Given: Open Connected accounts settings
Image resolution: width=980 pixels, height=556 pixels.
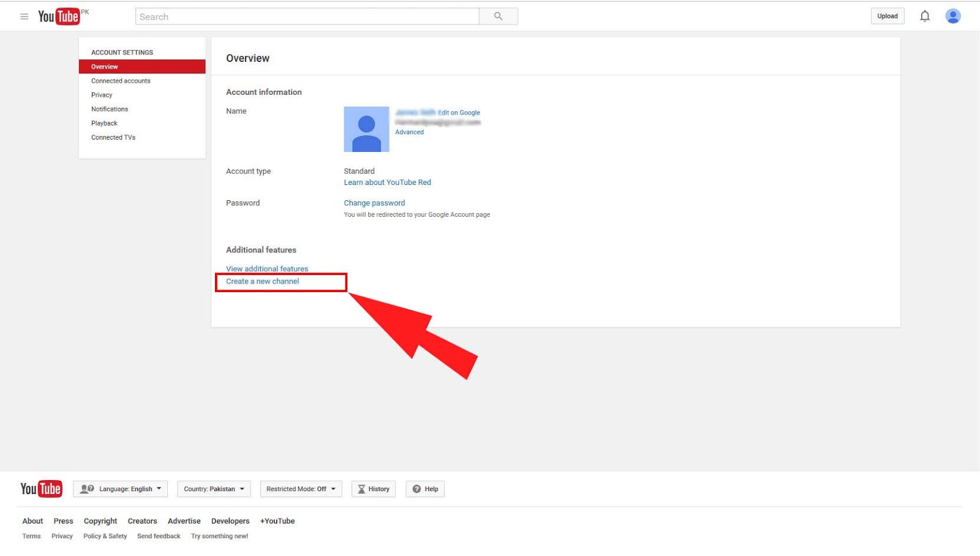Looking at the screenshot, I should point(121,81).
